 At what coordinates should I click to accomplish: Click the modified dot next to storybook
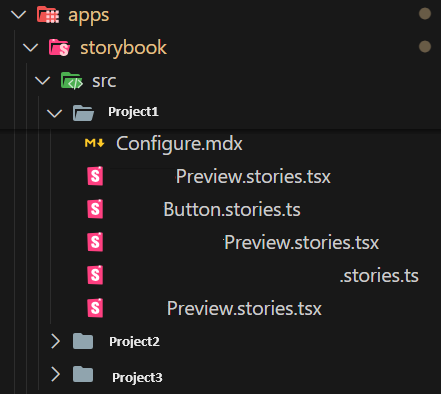[x=425, y=46]
